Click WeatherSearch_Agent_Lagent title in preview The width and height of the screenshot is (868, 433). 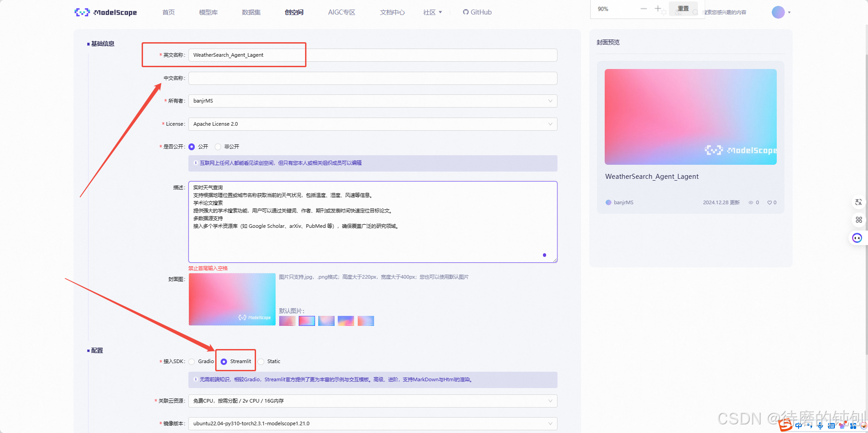coord(651,177)
